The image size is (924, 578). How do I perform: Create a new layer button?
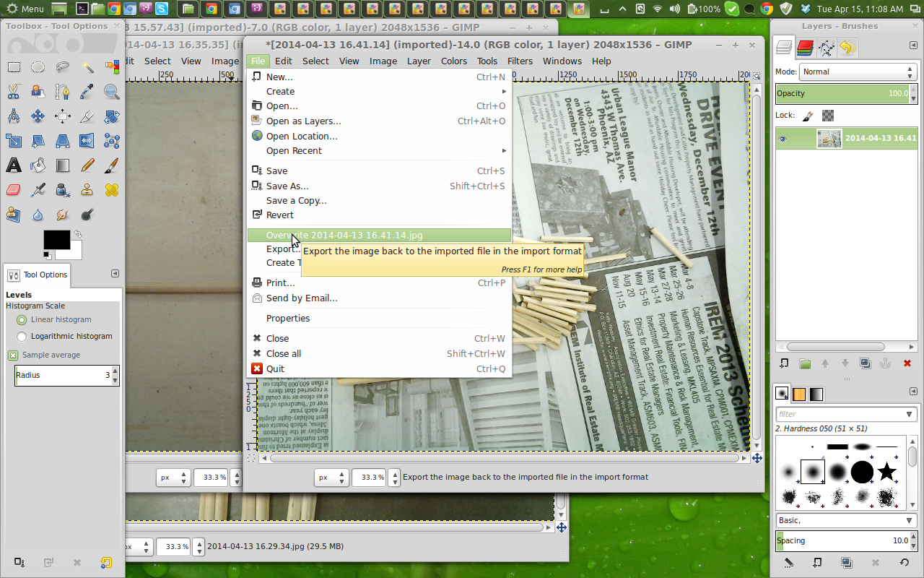click(785, 363)
